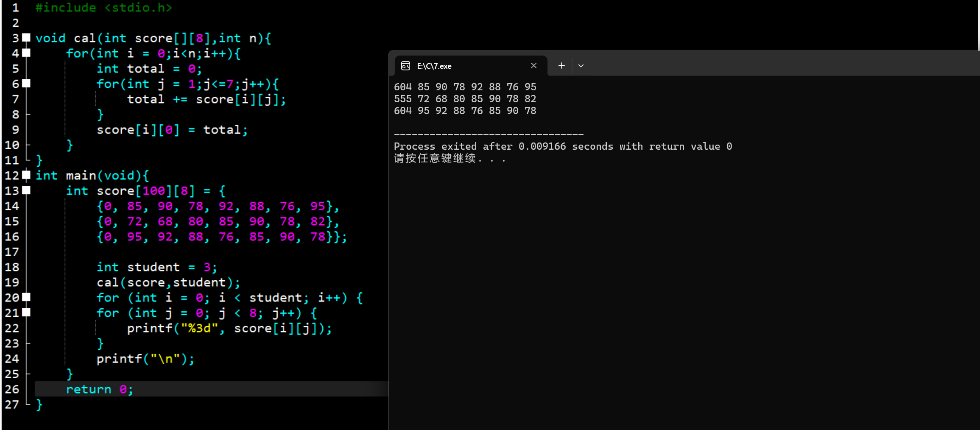Collapse the for loop fold on line 20
This screenshot has width=980, height=430.
26,297
